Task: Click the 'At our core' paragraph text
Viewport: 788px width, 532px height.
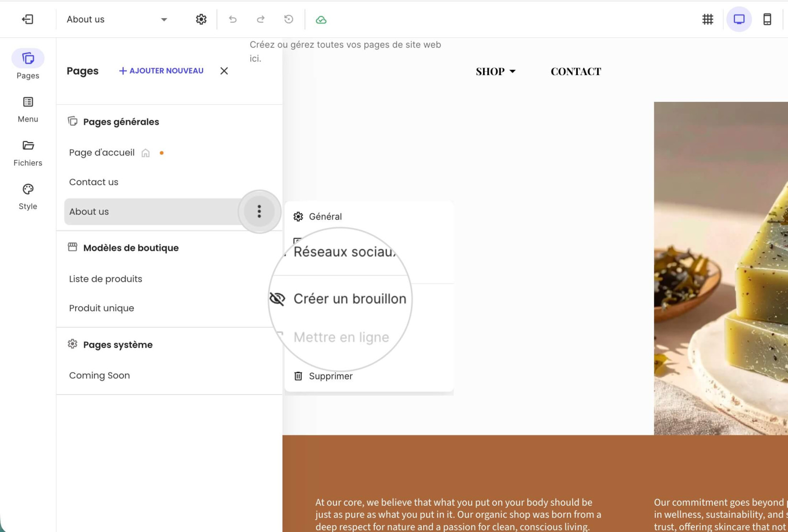Action: [458, 515]
